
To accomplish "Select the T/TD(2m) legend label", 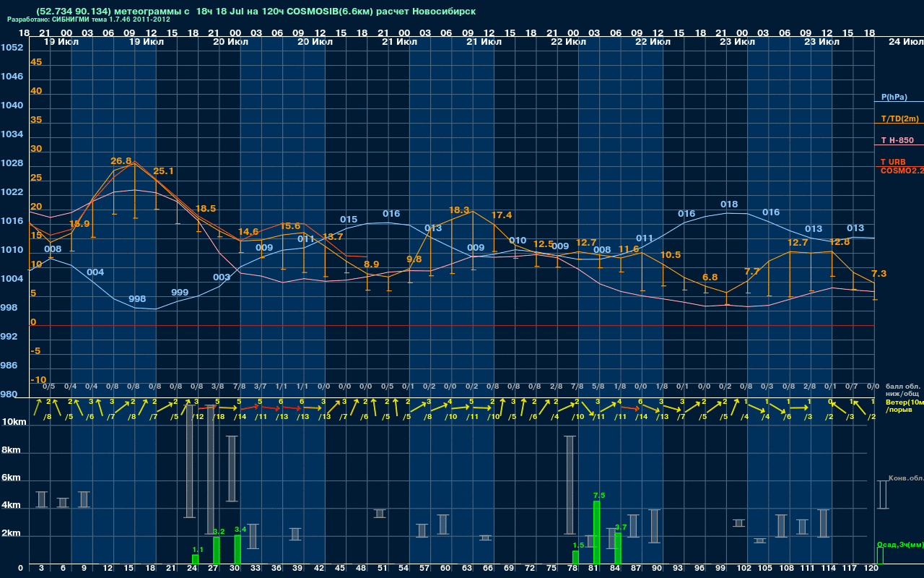I will 899,118.
